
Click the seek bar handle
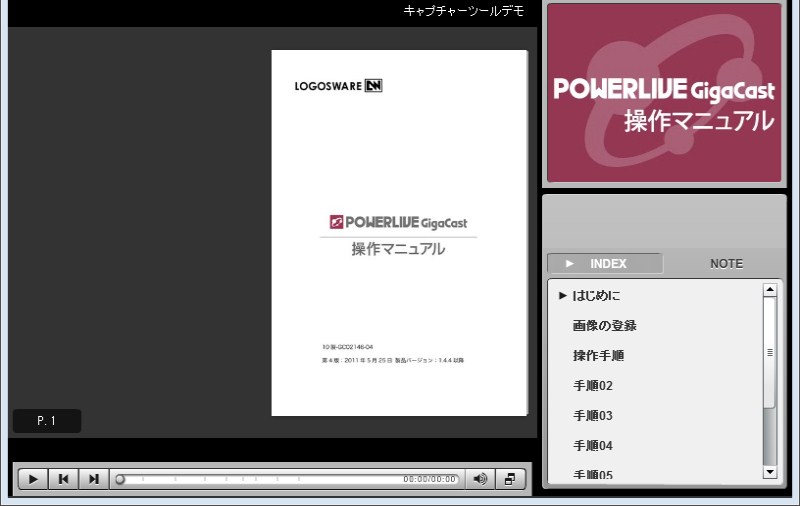coord(120,479)
